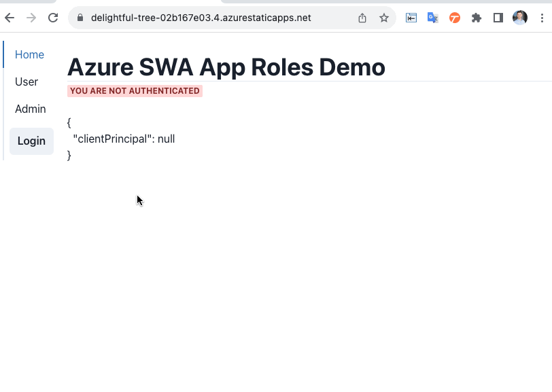Screen dimensions: 552x392
Task: Select the Home navigation link
Action: (x=30, y=54)
